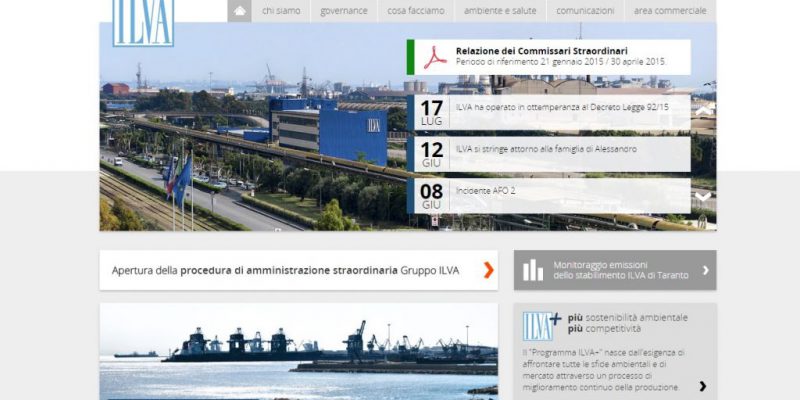
Task: Click orange chevron beside amministrazione straordinaria banner
Action: [x=488, y=270]
